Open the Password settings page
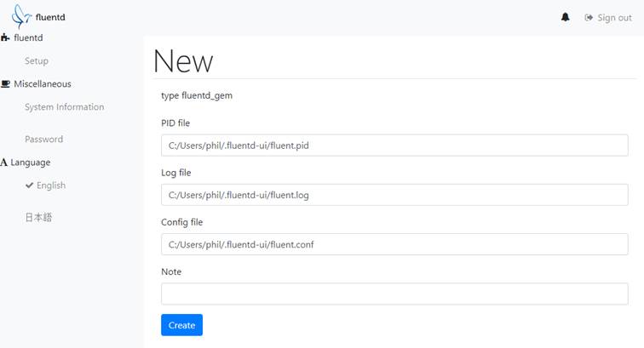Viewport: 644px width, 348px height. (x=43, y=140)
